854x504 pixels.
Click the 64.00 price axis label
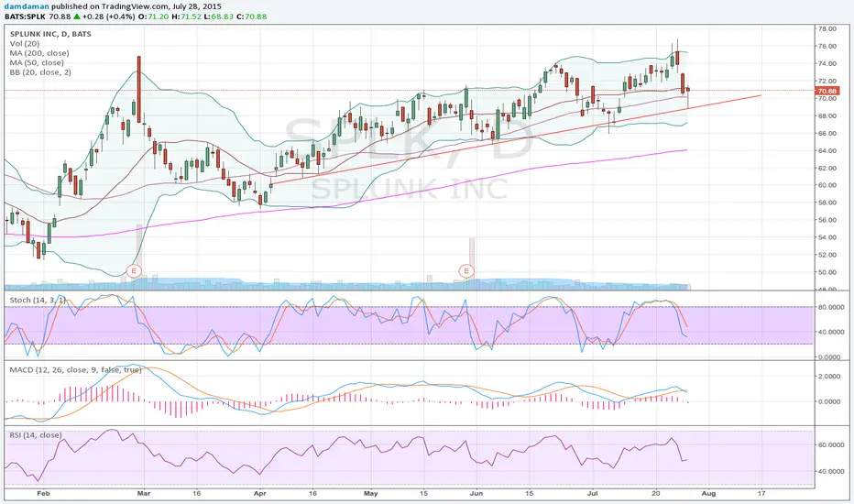tap(827, 151)
